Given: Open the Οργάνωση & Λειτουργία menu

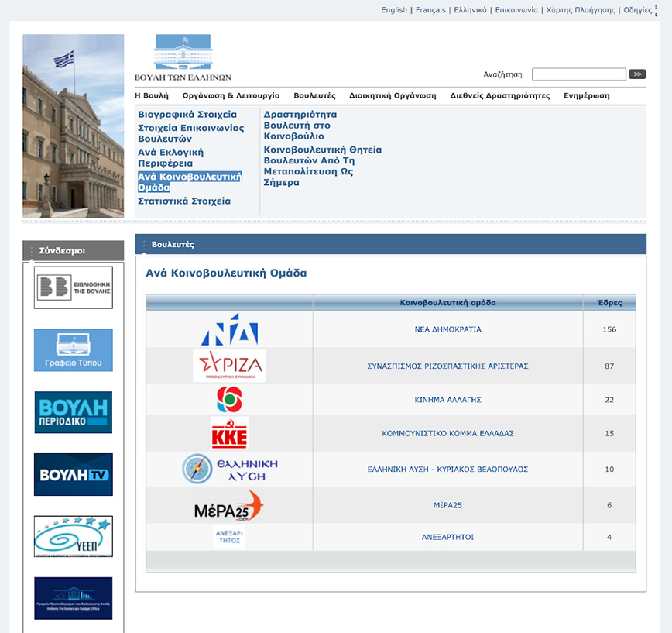Looking at the screenshot, I should click(x=231, y=96).
